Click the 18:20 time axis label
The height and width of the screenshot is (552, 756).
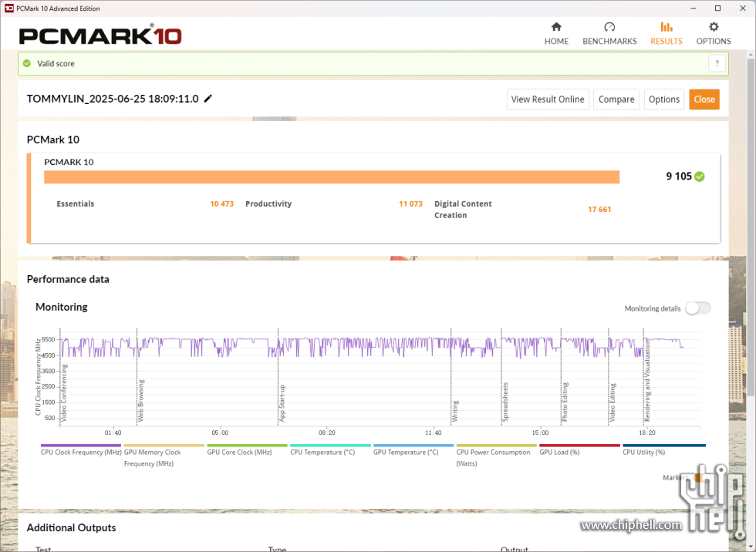coord(647,433)
